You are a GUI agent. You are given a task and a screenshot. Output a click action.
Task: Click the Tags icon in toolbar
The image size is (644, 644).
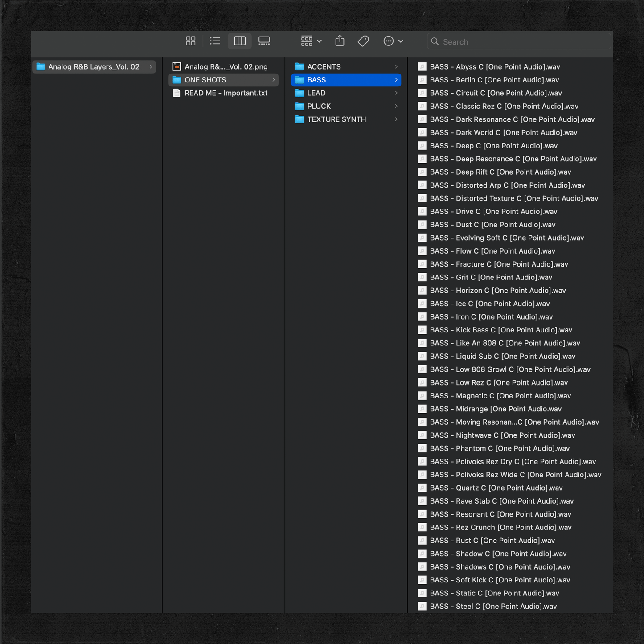(363, 41)
